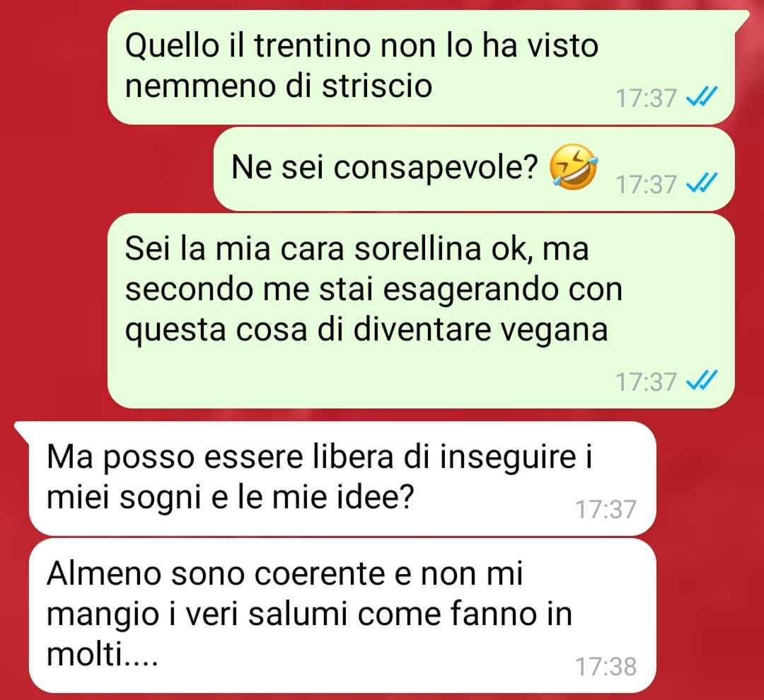Viewport: 764px width, 700px height.
Task: Click the 17:38 timestamp on last message
Action: (x=606, y=666)
